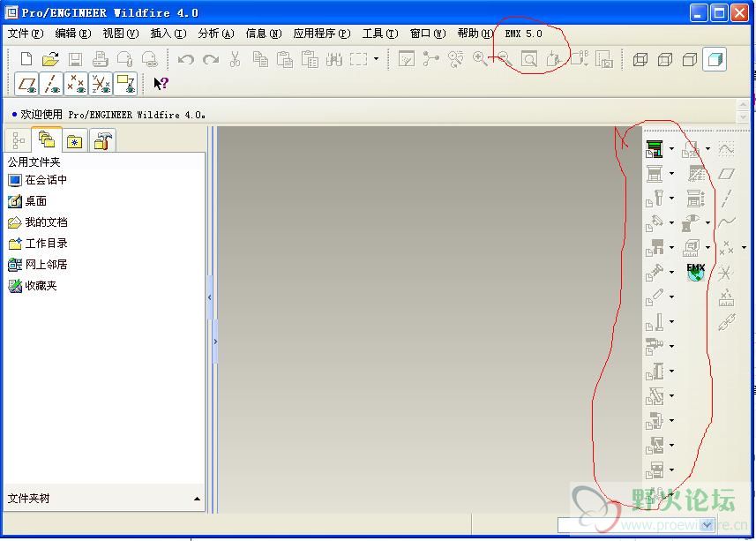Select 网上邻居 in folder list

pyautogui.click(x=38, y=265)
